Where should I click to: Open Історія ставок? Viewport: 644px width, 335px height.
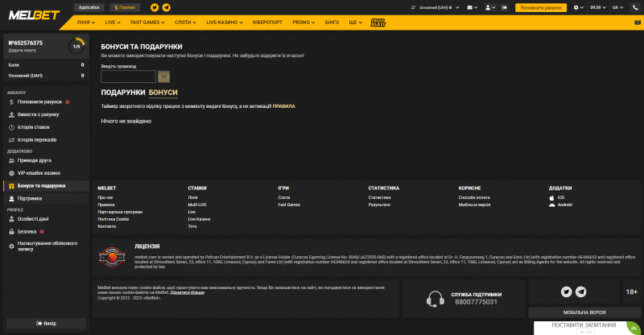click(34, 127)
